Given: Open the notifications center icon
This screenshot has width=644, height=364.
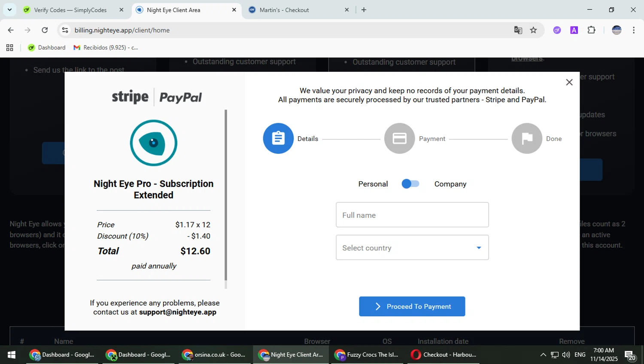Looking at the screenshot, I should coord(630,355).
